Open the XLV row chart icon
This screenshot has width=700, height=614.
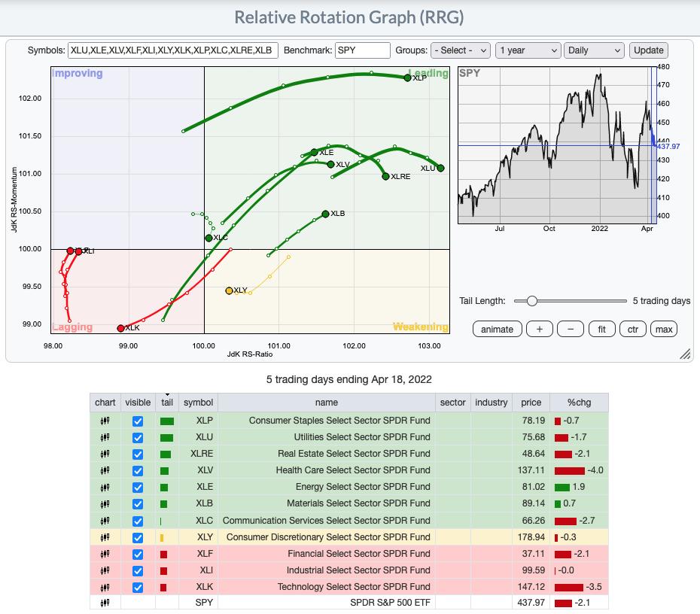[105, 470]
